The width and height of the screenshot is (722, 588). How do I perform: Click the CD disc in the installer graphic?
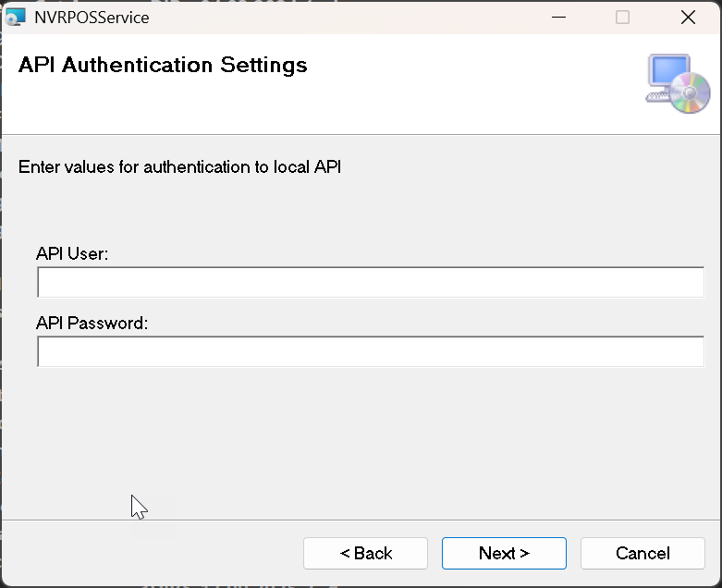690,93
